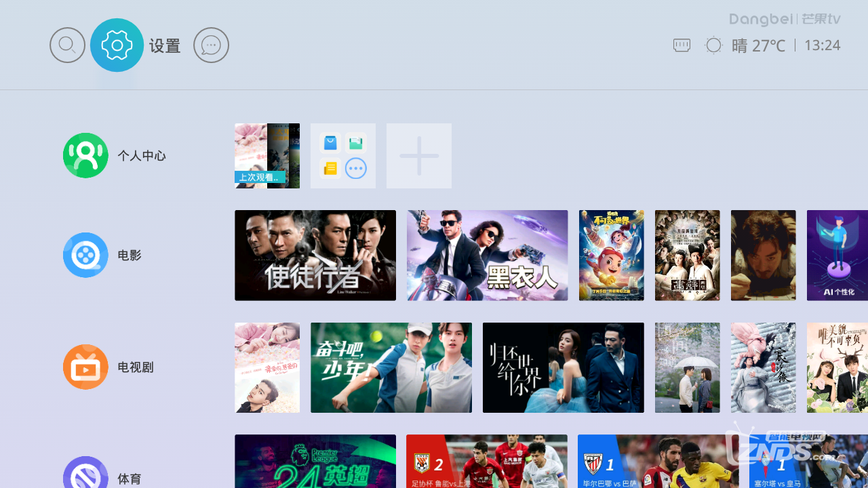
Task: Select the 电影 category label
Action: [x=130, y=256]
